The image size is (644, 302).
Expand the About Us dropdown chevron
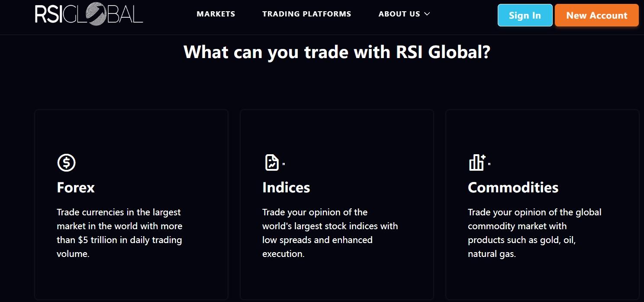pos(427,14)
